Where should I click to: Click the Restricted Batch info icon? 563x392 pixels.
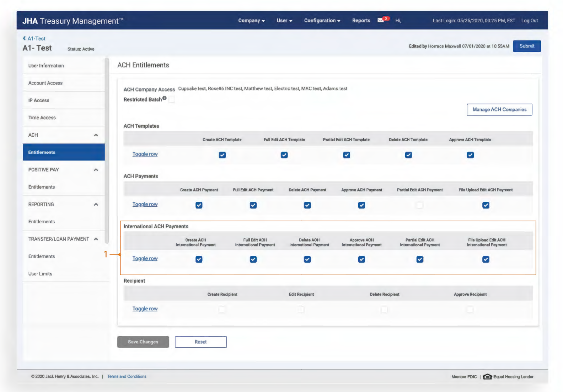coord(165,98)
